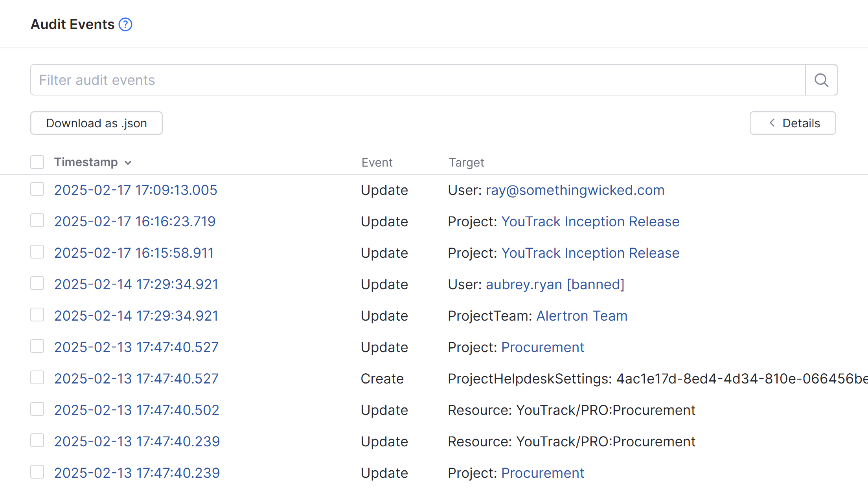Image resolution: width=868 pixels, height=488 pixels.
Task: Click the Target column header
Action: tap(466, 162)
